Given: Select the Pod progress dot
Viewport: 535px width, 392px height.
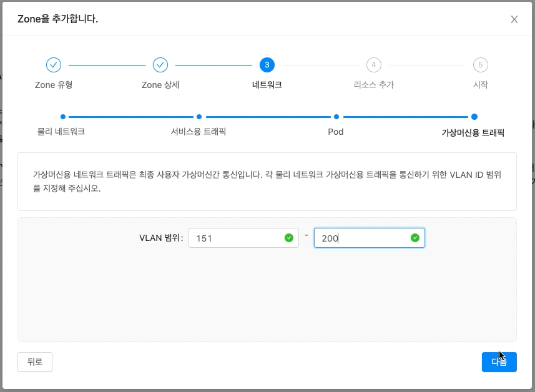Looking at the screenshot, I should [x=336, y=117].
